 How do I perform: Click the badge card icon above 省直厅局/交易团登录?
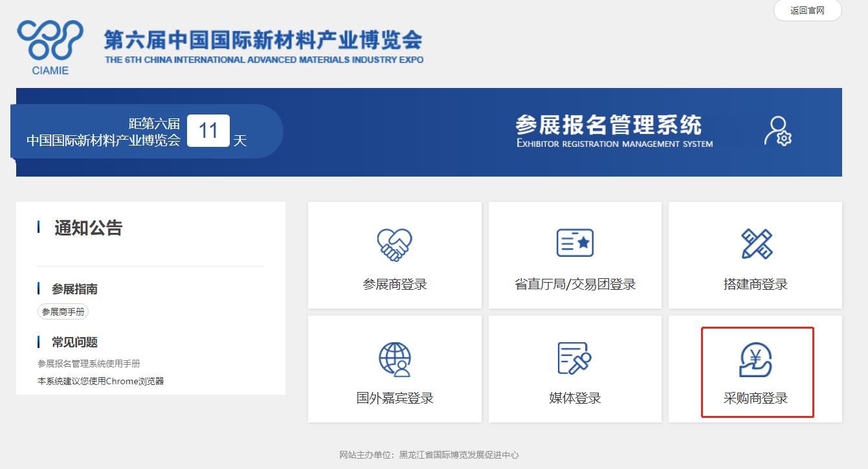pyautogui.click(x=575, y=243)
